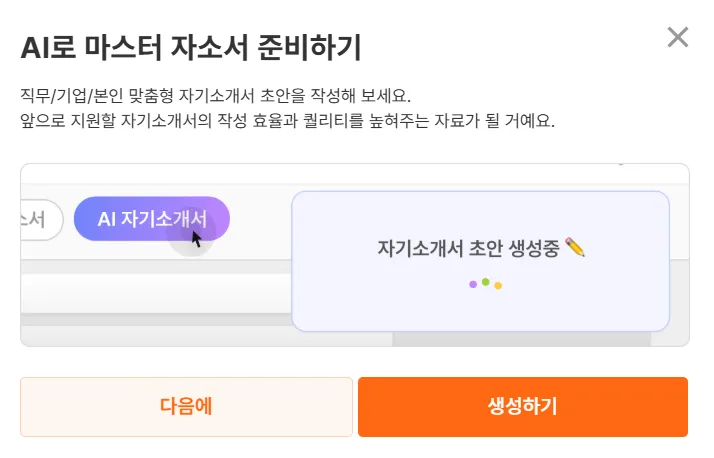Click the yellow loading dot

498,285
